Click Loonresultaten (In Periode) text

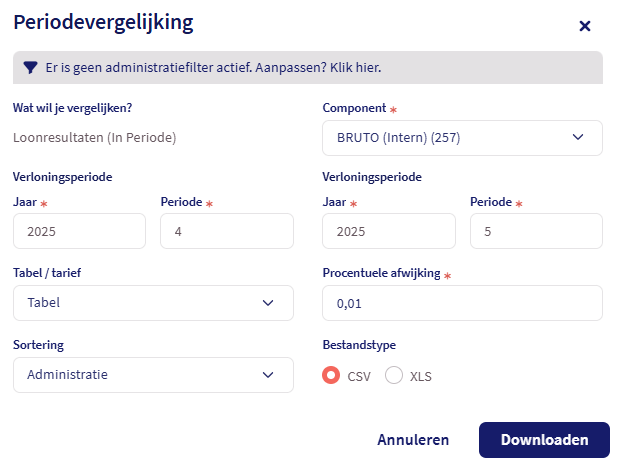click(x=95, y=138)
